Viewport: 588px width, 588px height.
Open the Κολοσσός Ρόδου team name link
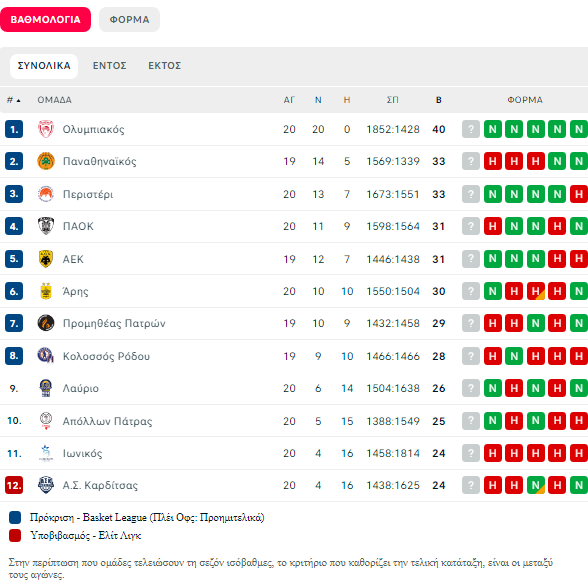click(106, 356)
